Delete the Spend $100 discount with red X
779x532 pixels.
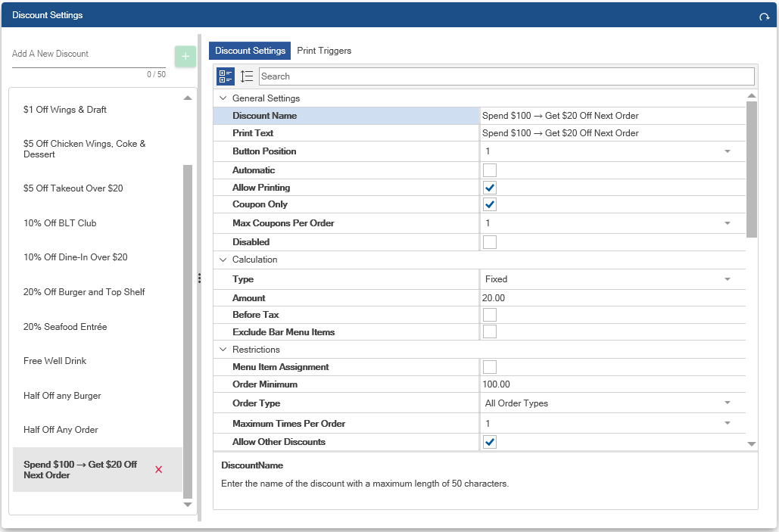(x=158, y=470)
